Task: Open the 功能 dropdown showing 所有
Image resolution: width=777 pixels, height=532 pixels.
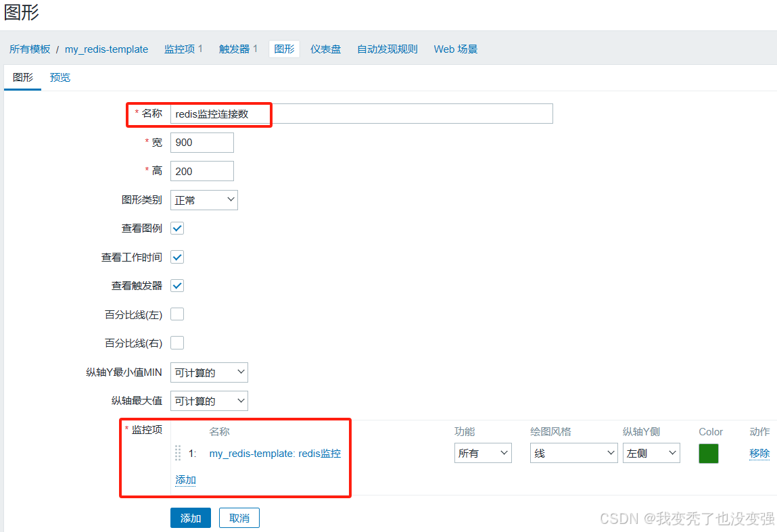Action: [483, 453]
